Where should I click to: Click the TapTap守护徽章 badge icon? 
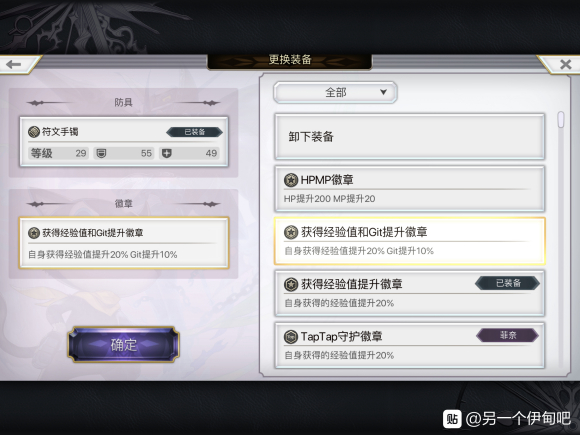click(291, 337)
